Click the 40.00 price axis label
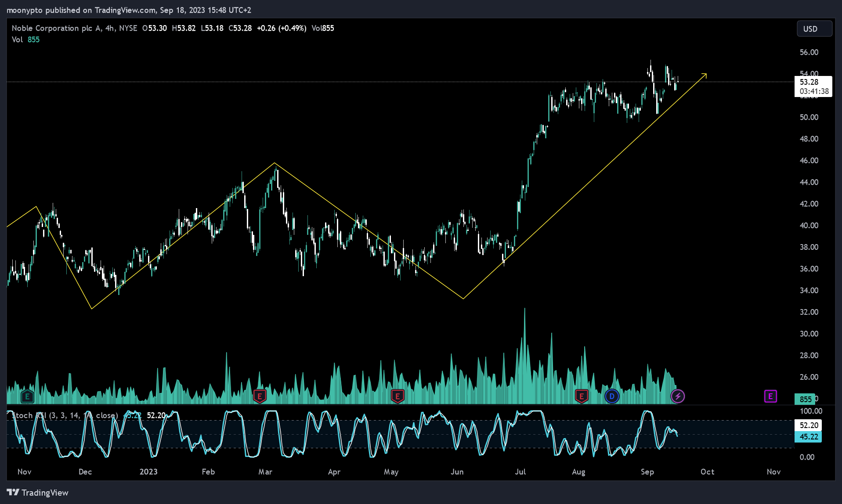842x504 pixels. coord(809,226)
